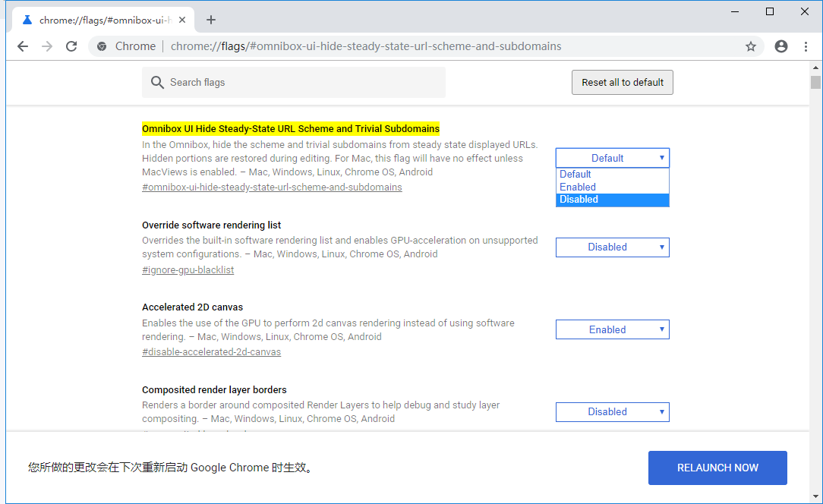Click the #omnibox-ui-hide-steady-state-url-scheme-and-subdomains link
823x504 pixels.
click(272, 187)
